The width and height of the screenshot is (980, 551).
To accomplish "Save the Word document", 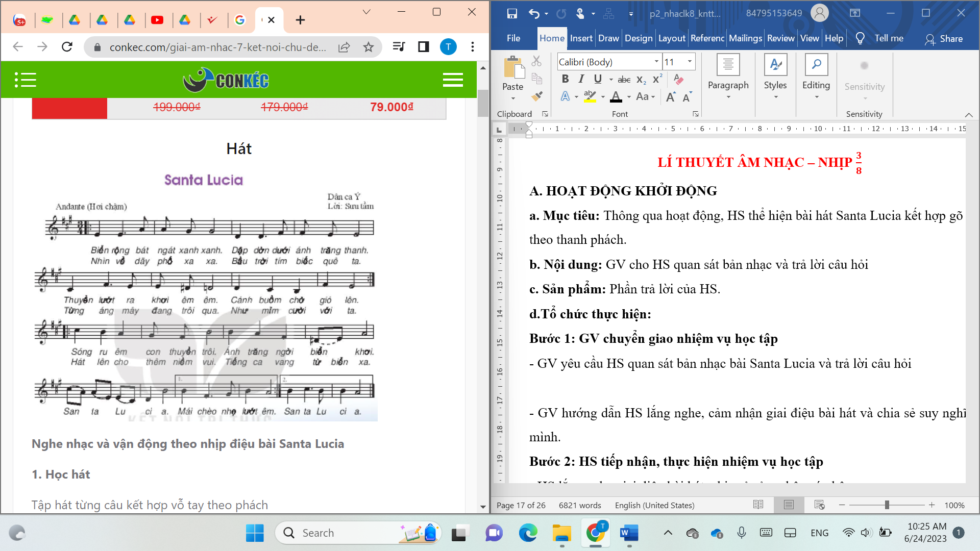I will [x=512, y=14].
